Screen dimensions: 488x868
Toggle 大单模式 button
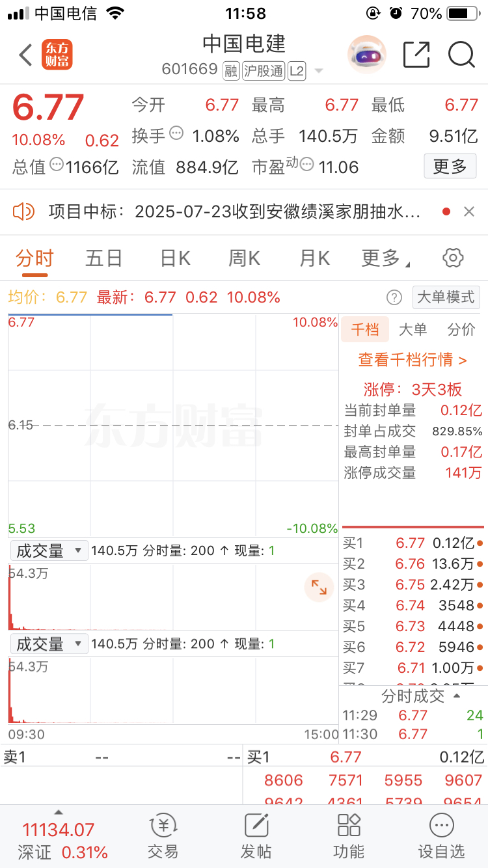click(x=446, y=297)
